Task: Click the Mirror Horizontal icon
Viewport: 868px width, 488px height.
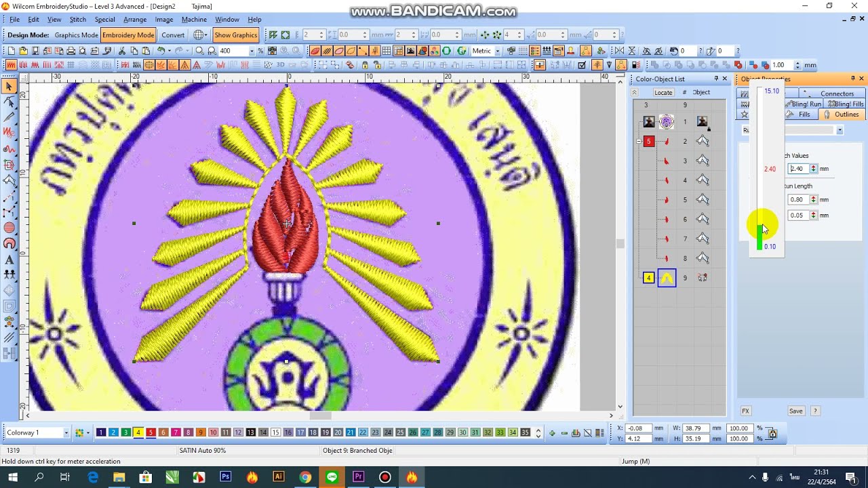Action: (x=619, y=51)
